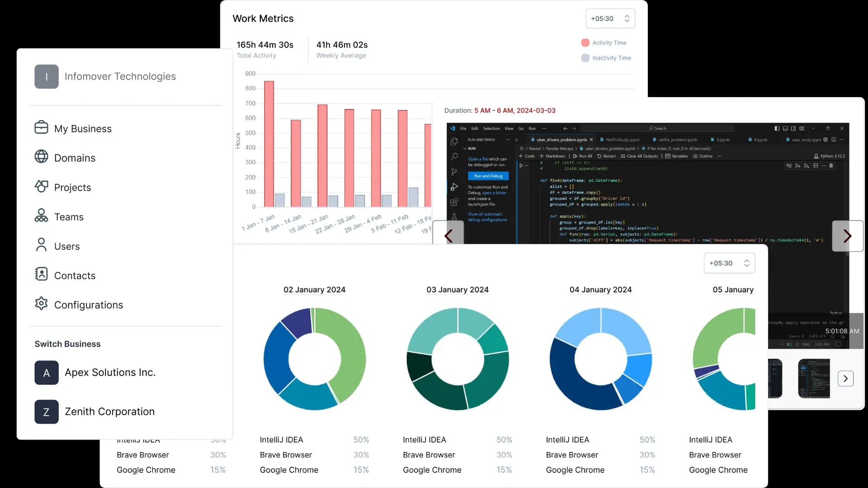Expand the overflow menu in VS Code menu bar
The width and height of the screenshot is (868, 488).
543,128
